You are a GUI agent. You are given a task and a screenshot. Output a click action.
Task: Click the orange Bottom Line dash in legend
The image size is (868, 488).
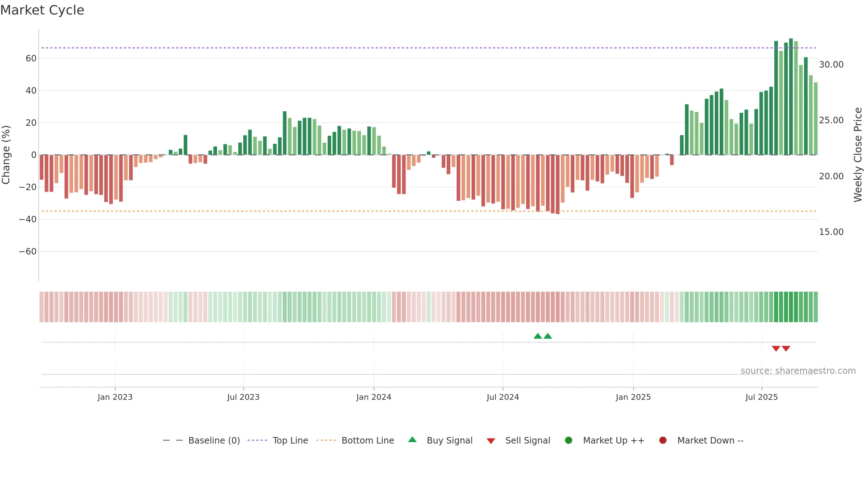pos(326,440)
